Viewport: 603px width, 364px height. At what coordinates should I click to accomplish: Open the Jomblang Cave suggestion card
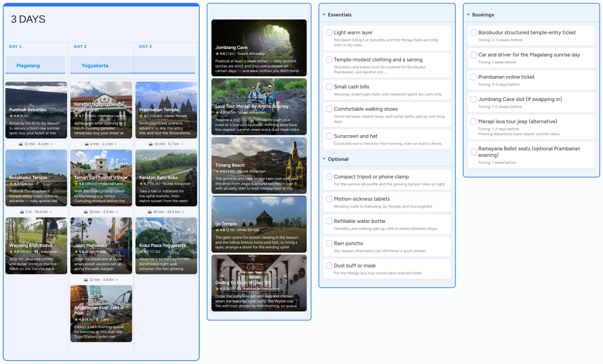259,48
